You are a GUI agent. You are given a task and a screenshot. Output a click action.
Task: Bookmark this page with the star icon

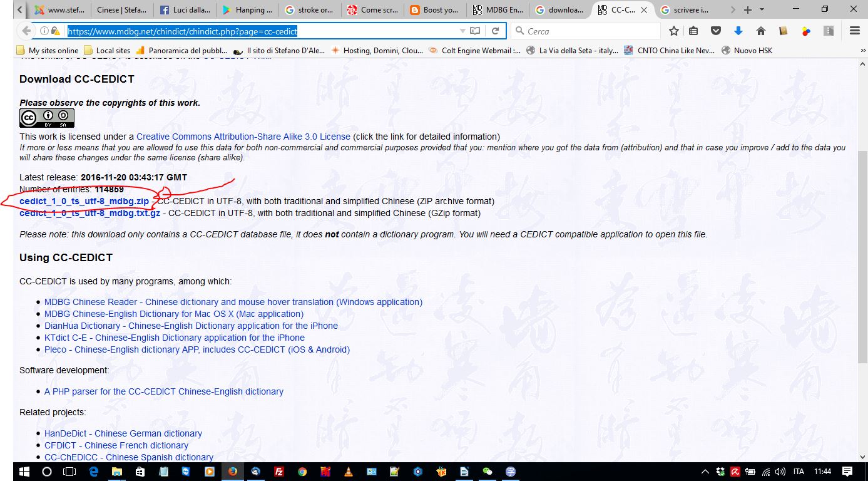tap(674, 31)
